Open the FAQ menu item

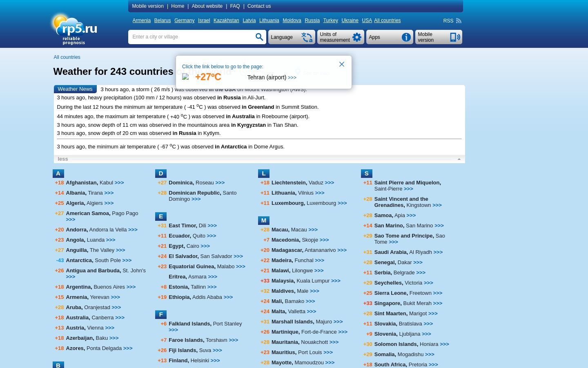point(235,6)
